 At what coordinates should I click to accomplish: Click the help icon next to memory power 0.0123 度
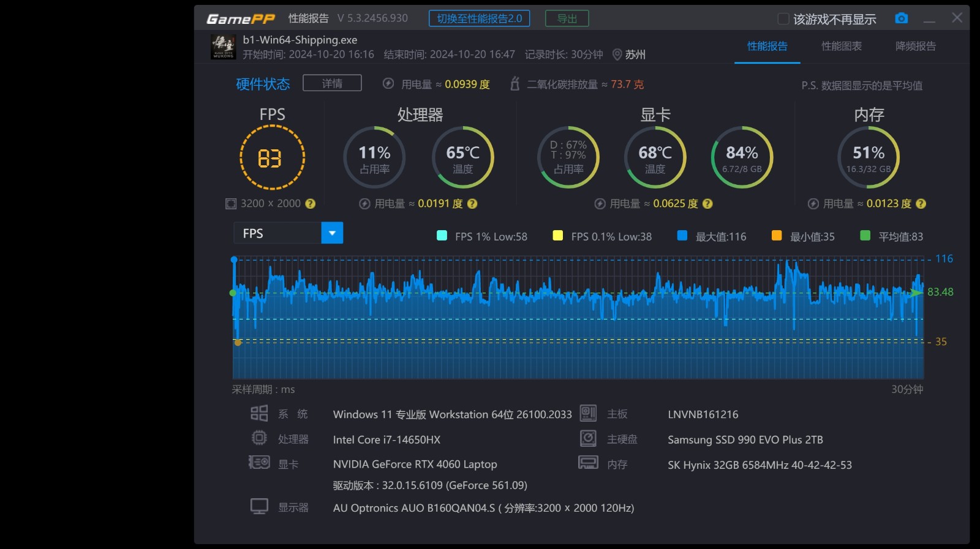[x=921, y=204]
